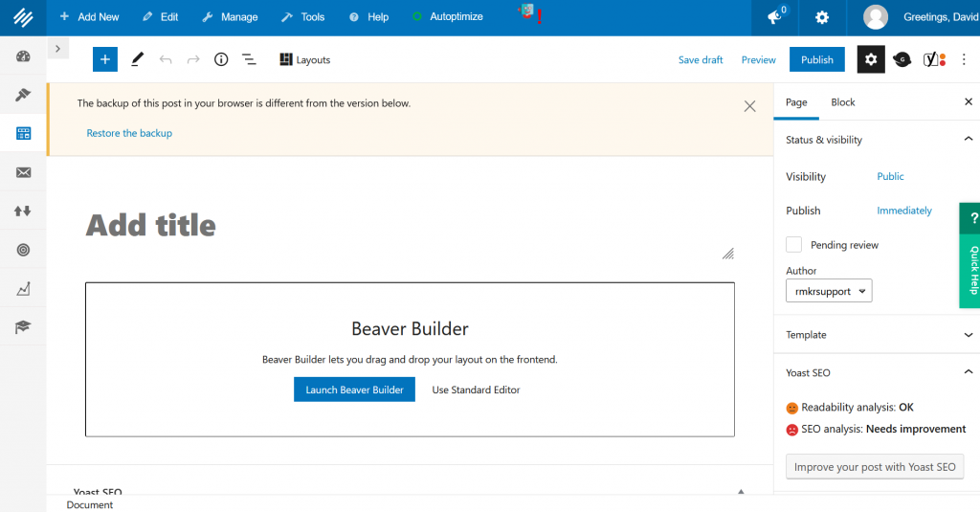980x512 pixels.
Task: Open the Manage menu
Action: pos(230,17)
